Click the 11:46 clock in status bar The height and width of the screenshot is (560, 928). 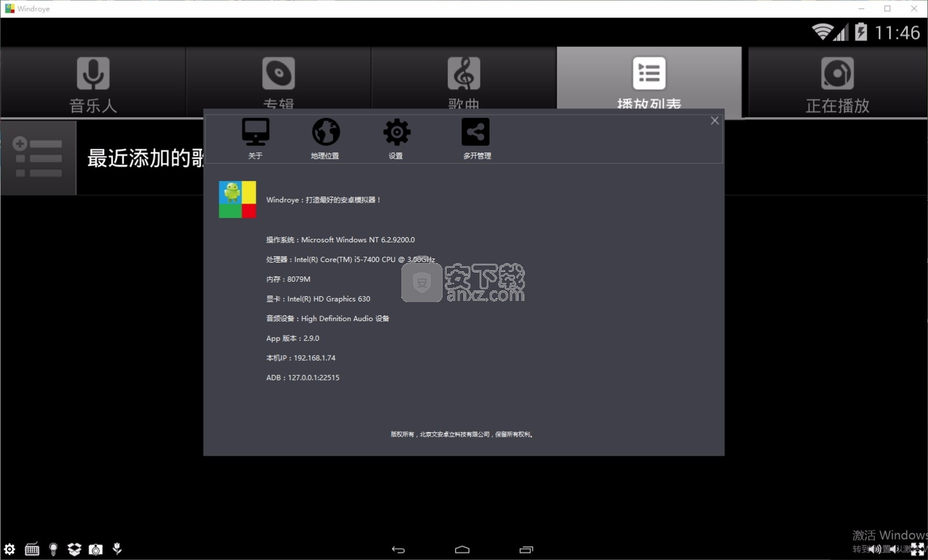coord(897,33)
